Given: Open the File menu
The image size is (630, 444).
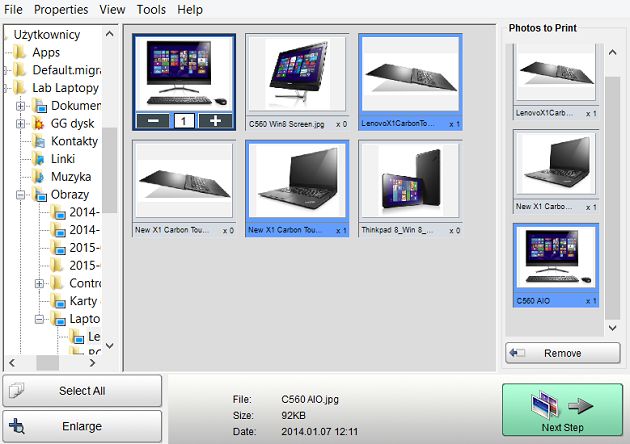Looking at the screenshot, I should click(13, 9).
